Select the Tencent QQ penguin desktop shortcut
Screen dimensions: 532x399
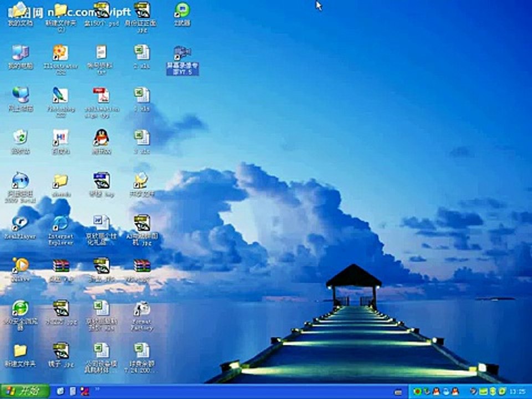[x=101, y=142]
